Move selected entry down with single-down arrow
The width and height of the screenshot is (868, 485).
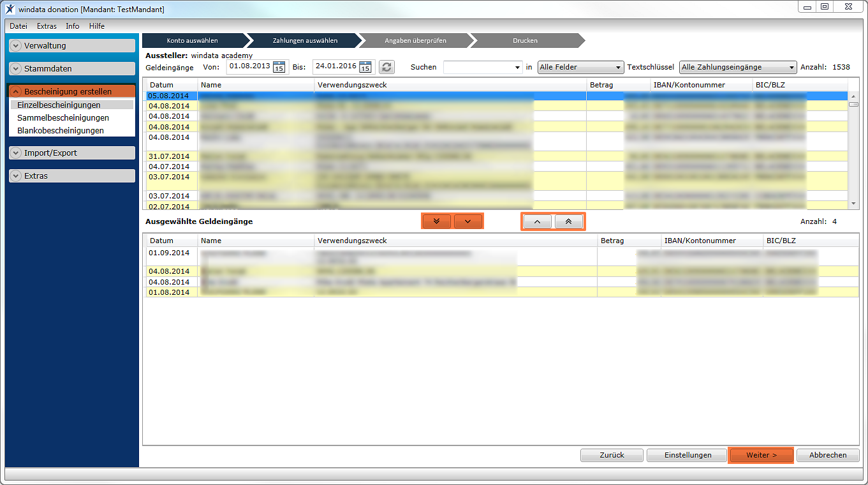click(468, 221)
